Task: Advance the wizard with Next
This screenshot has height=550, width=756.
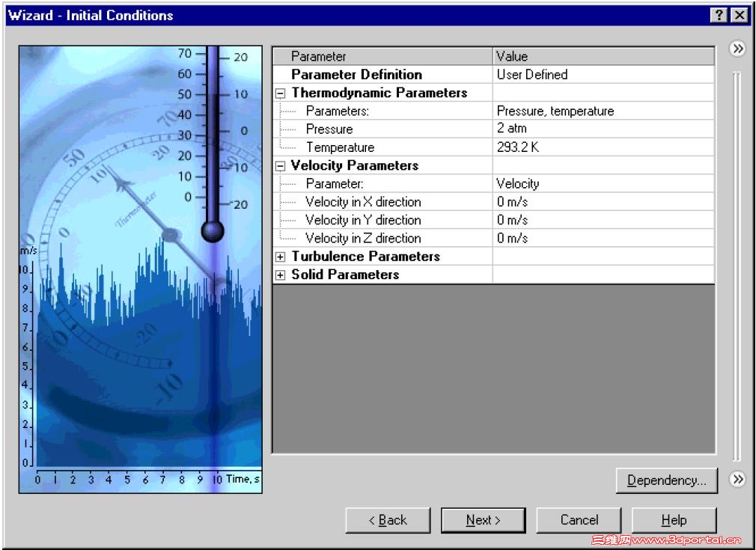Action: pyautogui.click(x=483, y=519)
